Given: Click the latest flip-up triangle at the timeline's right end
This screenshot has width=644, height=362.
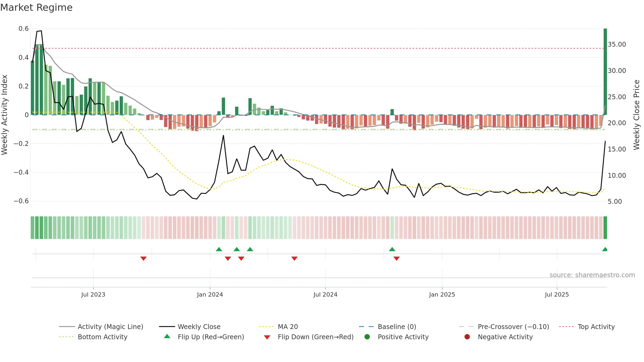Looking at the screenshot, I should coord(605,249).
